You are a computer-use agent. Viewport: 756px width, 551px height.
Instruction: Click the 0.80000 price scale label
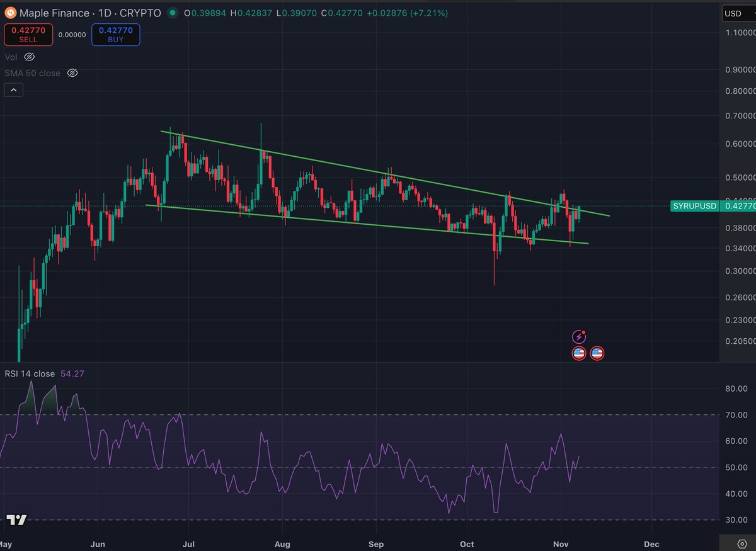tap(741, 91)
